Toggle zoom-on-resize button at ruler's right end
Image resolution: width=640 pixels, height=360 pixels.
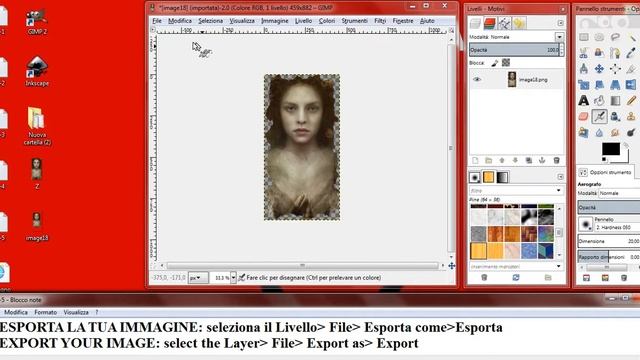(451, 30)
